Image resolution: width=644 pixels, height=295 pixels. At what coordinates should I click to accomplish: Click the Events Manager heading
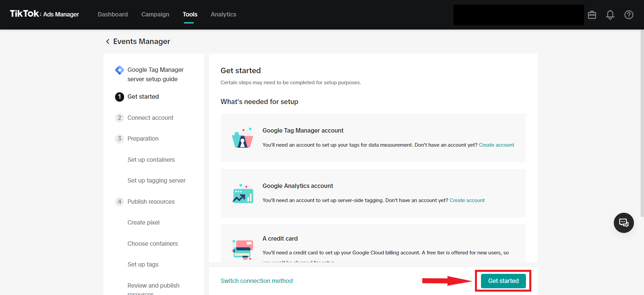point(142,41)
